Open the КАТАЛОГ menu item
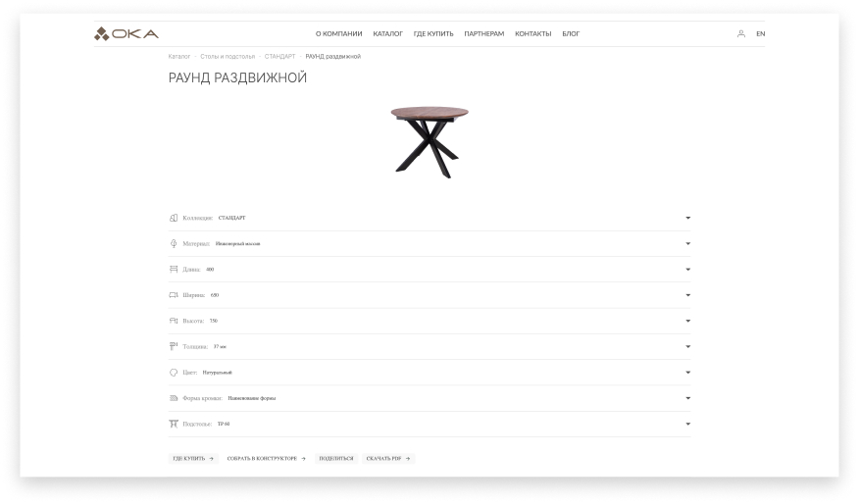 [387, 34]
